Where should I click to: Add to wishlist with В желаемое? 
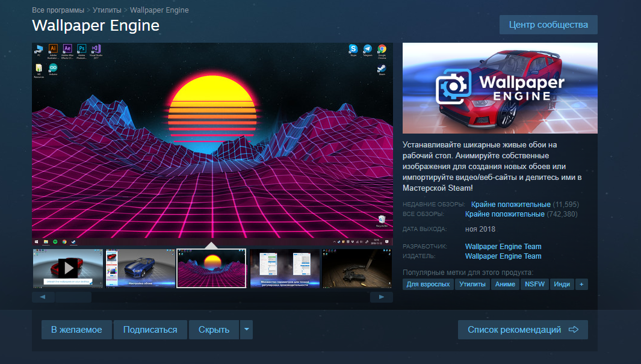coord(76,330)
